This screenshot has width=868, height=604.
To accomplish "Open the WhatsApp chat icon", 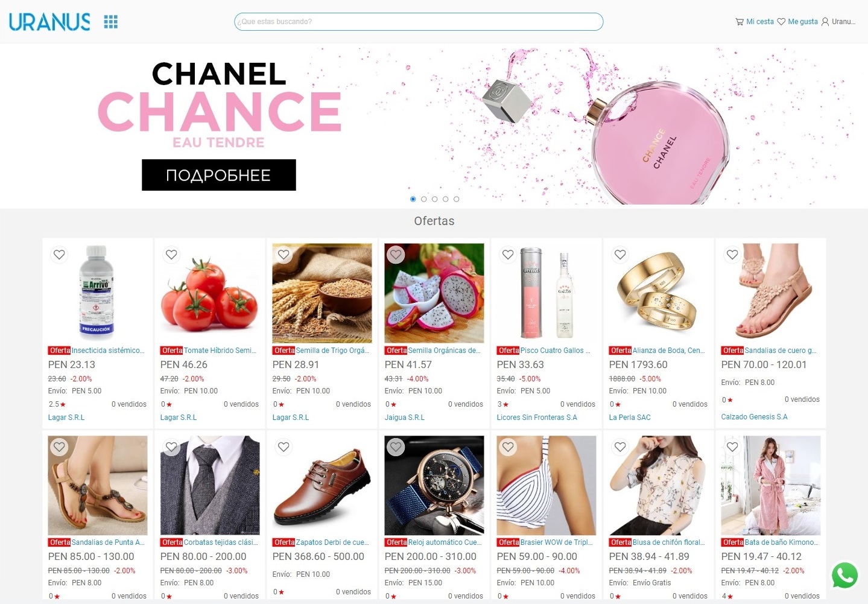I will coord(844,575).
